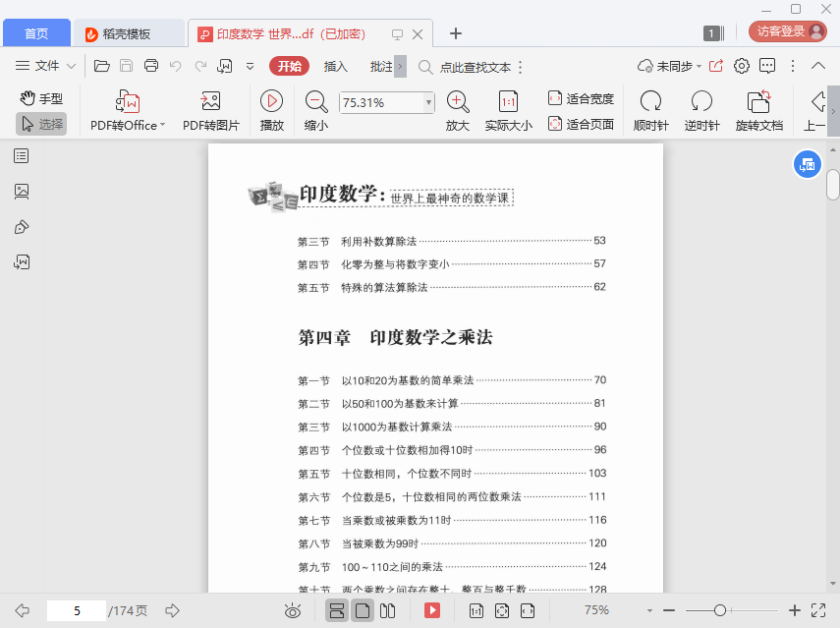Toggle eye protection mode icon
840x628 pixels.
pyautogui.click(x=293, y=610)
